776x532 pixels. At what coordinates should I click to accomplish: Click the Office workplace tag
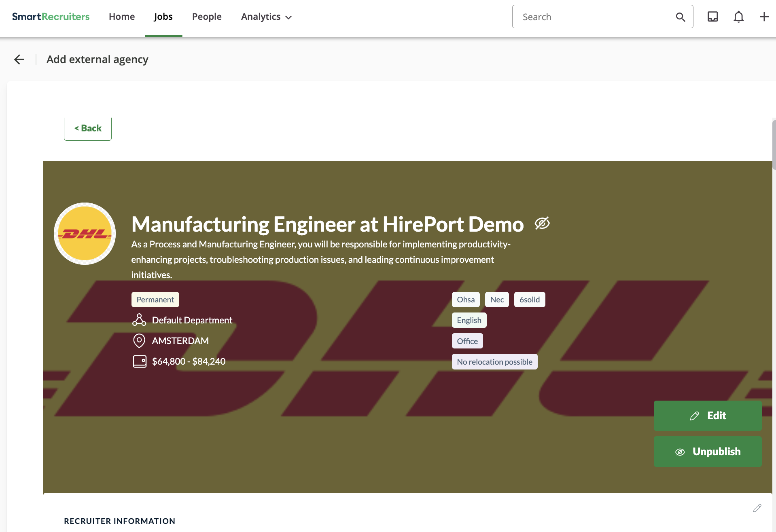[x=467, y=341]
